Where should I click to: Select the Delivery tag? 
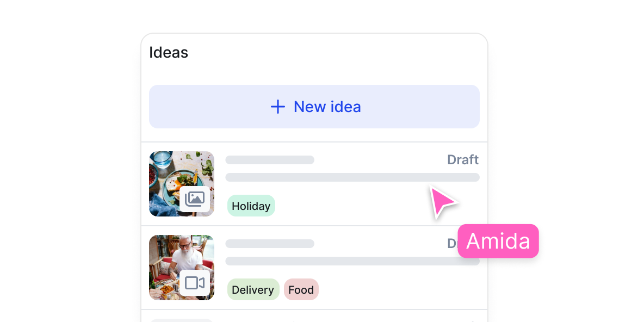pyautogui.click(x=253, y=289)
